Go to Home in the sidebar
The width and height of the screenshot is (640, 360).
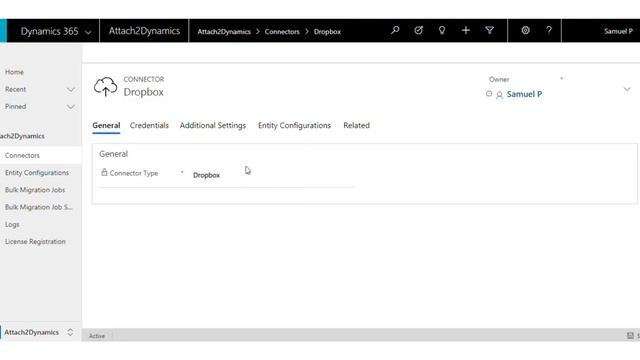pos(14,72)
